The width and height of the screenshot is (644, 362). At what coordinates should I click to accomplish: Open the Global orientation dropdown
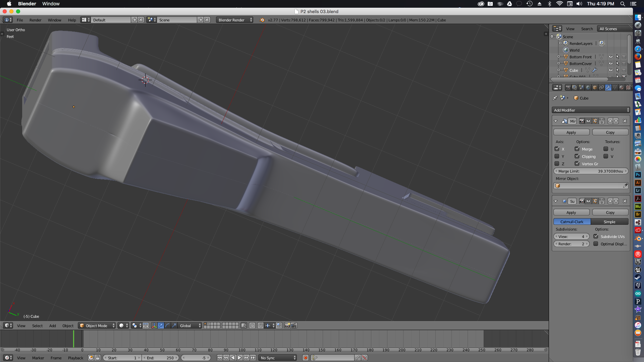click(190, 325)
